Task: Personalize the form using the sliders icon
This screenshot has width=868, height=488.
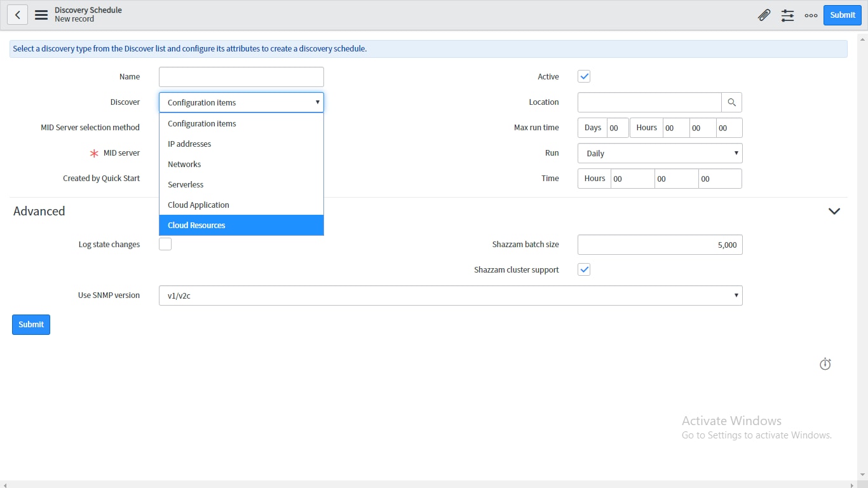Action: (x=788, y=15)
